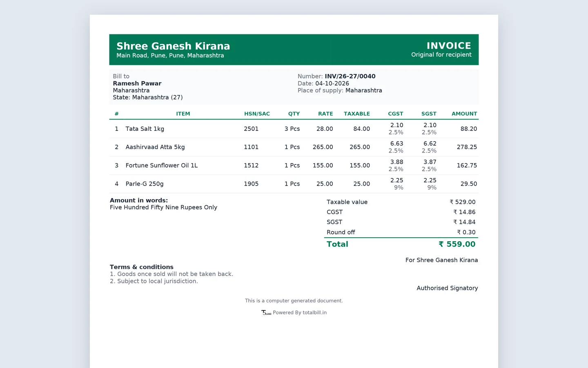Viewport: 588px width, 368px height.
Task: Click the row amount 88.20
Action: [469, 129]
